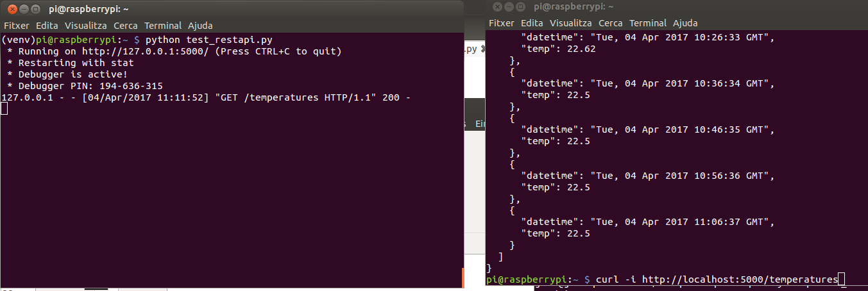Open Visualitza menu in the Flask server terminal
This screenshot has width=868, height=291.
tap(86, 26)
